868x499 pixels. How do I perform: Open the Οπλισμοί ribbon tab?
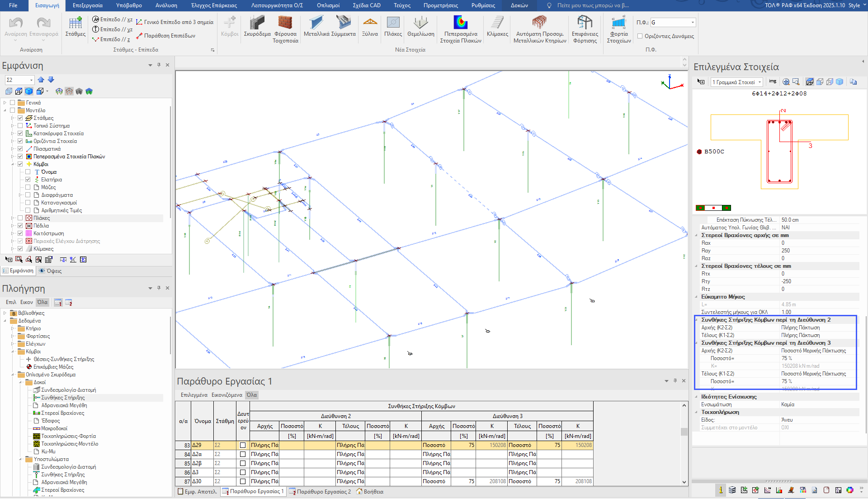[x=328, y=5]
